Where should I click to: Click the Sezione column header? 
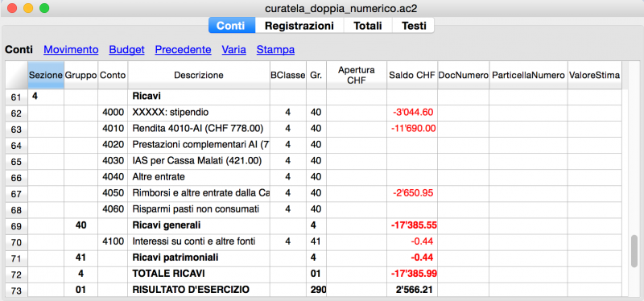pos(46,75)
